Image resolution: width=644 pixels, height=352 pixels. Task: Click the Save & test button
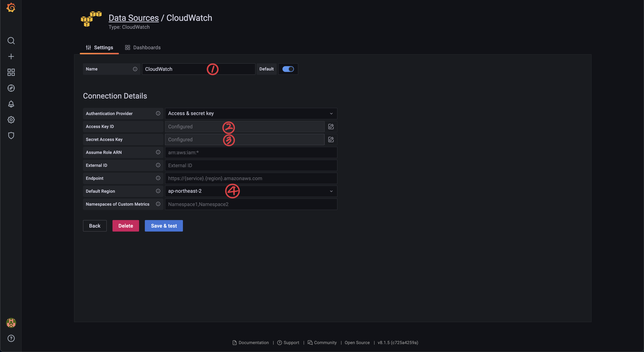(164, 226)
